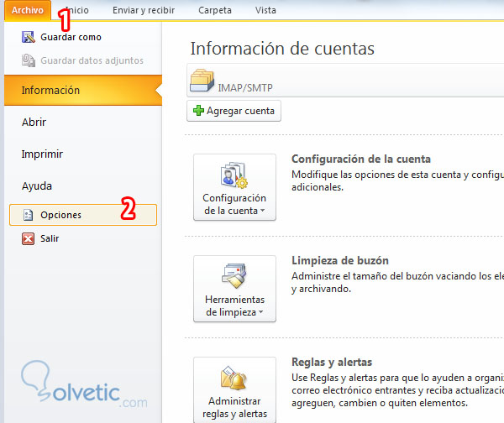Screen dimensions: 504x423
Task: Click the red Salir X icon
Action: tap(28, 238)
